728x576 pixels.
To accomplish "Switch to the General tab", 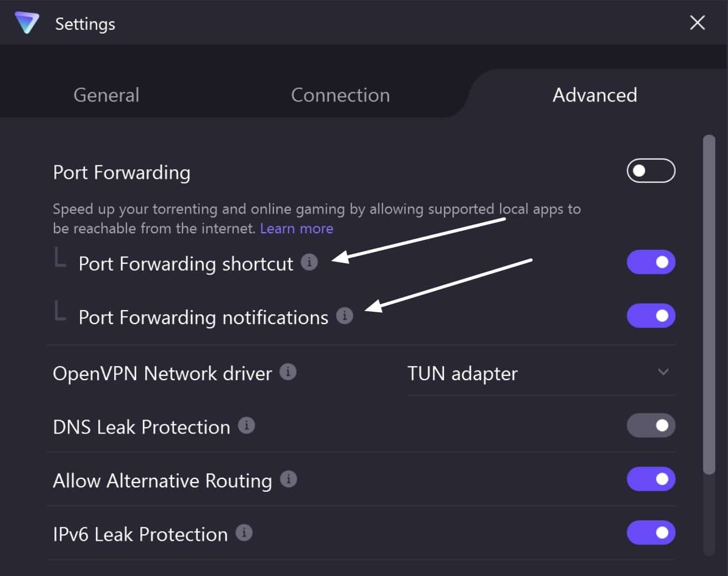I will [x=106, y=95].
